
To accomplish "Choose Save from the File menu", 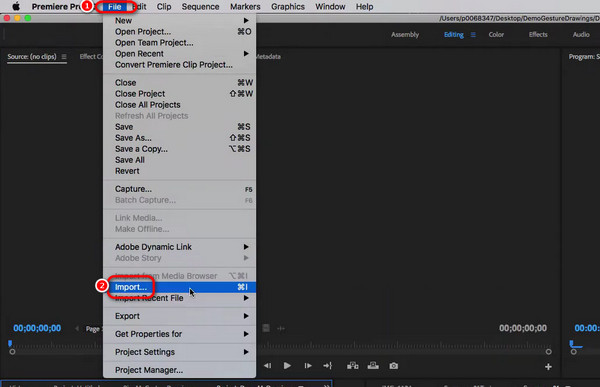I will (x=179, y=127).
